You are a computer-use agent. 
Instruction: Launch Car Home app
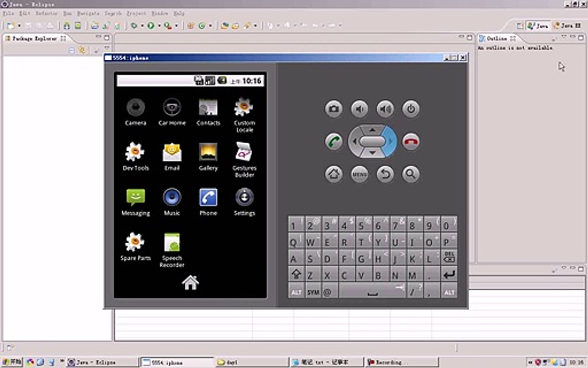pos(171,111)
